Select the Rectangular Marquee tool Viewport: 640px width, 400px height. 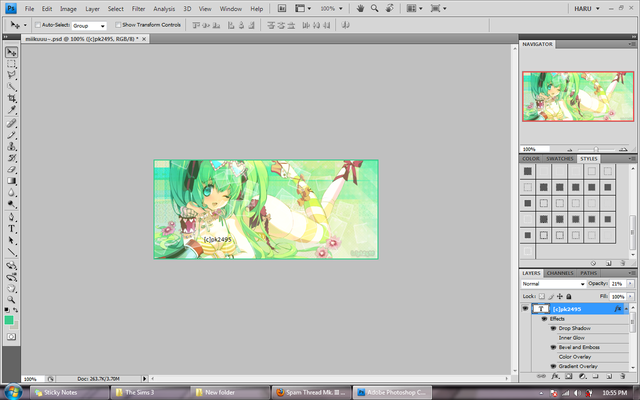pos(11,64)
